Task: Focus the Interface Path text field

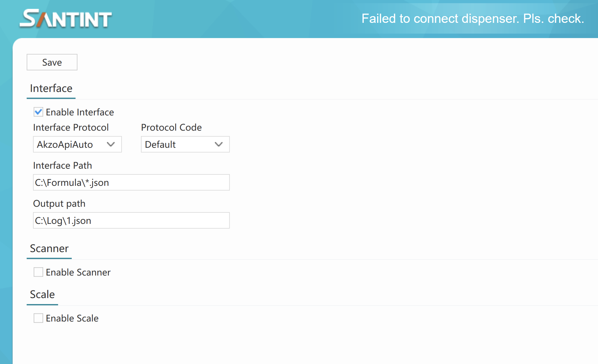Action: point(131,183)
